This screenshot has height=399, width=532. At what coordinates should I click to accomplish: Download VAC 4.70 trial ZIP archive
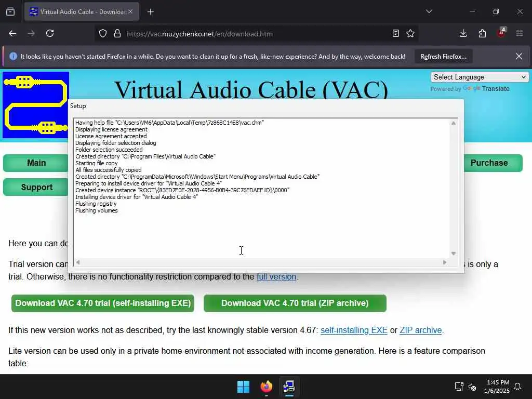pos(295,303)
